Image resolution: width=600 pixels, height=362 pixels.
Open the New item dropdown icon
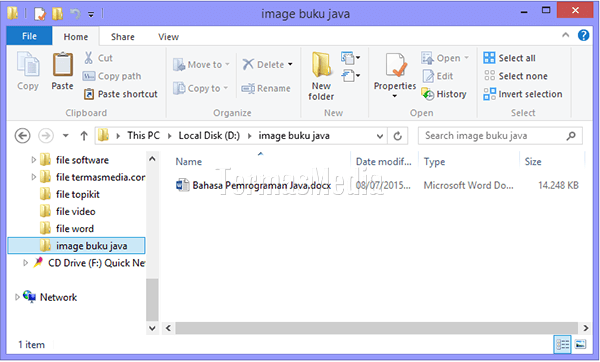coord(351,58)
